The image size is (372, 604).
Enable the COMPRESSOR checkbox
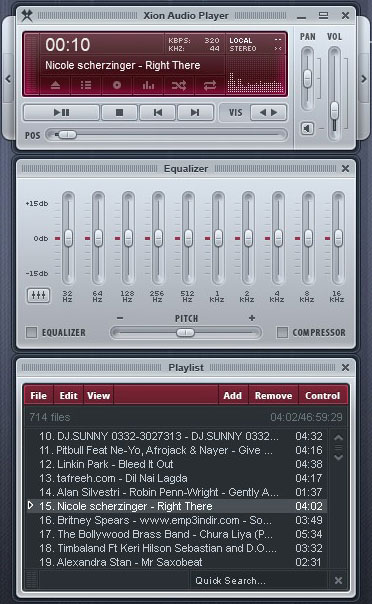(282, 332)
